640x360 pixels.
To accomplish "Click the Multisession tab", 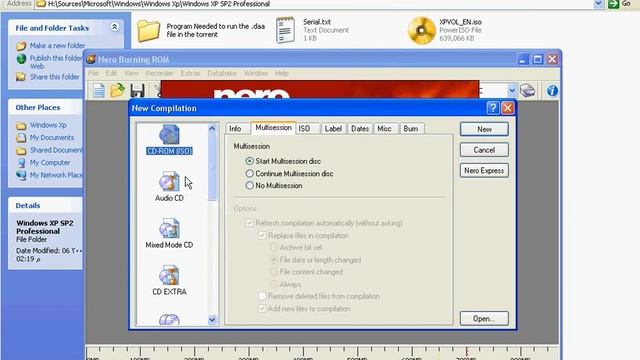I will click(x=273, y=127).
